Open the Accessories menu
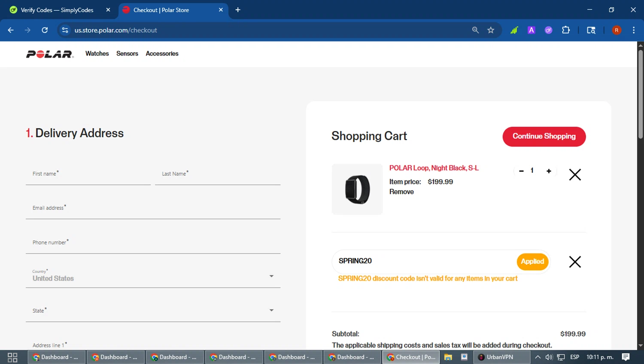The width and height of the screenshot is (644, 364). [162, 54]
